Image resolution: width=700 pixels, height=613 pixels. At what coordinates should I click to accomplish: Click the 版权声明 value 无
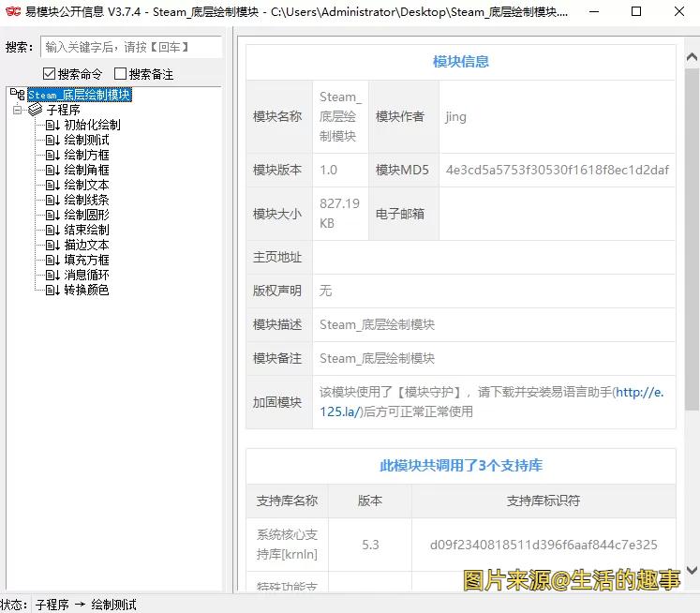(325, 292)
